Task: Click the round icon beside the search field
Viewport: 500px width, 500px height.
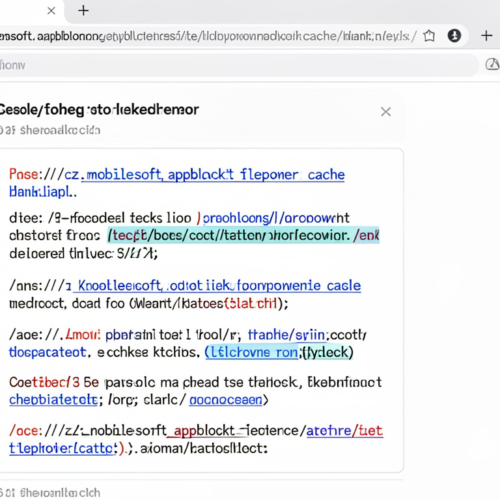Action: pyautogui.click(x=493, y=64)
